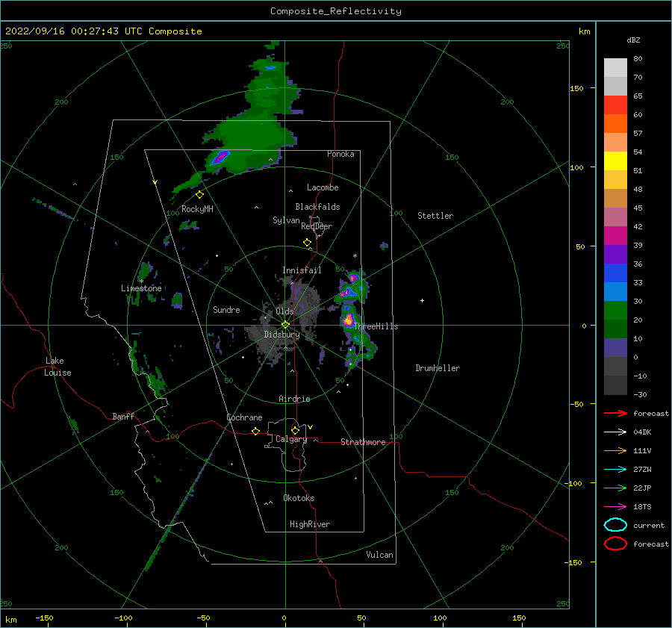The image size is (672, 628).
Task: Click the Banff label
Action: [x=123, y=416]
